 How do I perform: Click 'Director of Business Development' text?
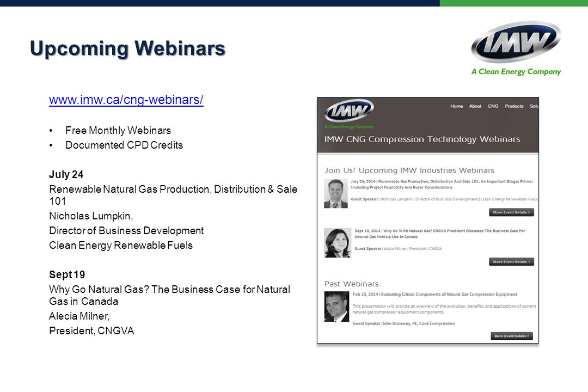(126, 231)
